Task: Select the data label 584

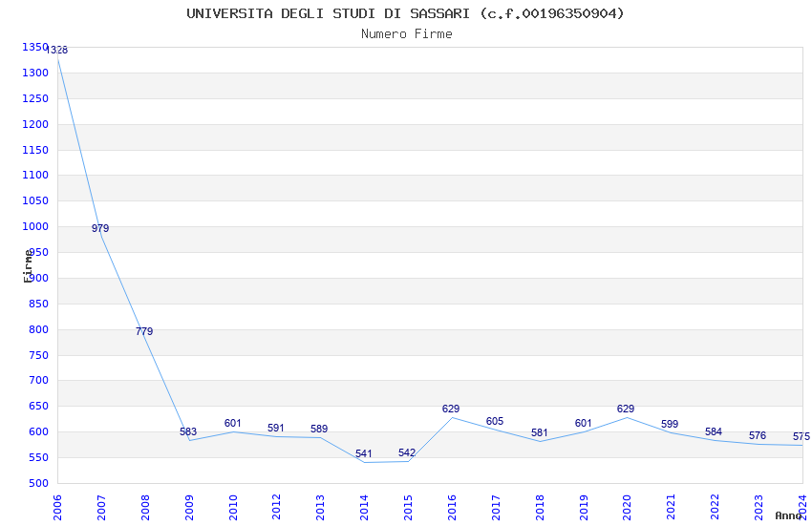Action: coord(714,431)
